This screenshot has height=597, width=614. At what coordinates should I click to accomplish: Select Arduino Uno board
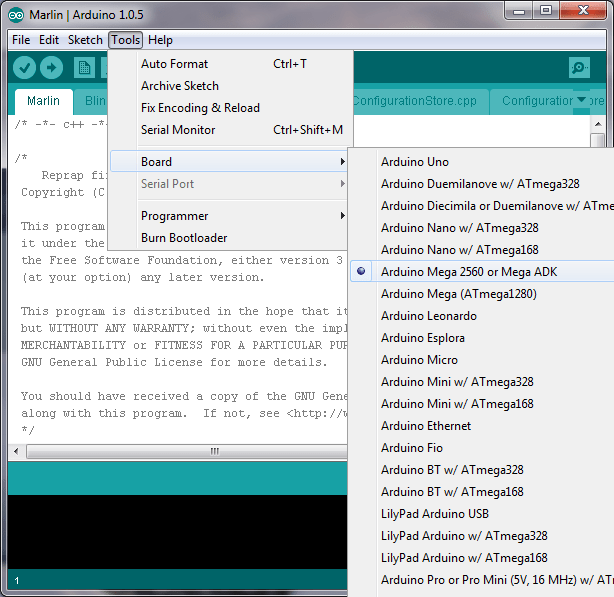[x=482, y=162]
